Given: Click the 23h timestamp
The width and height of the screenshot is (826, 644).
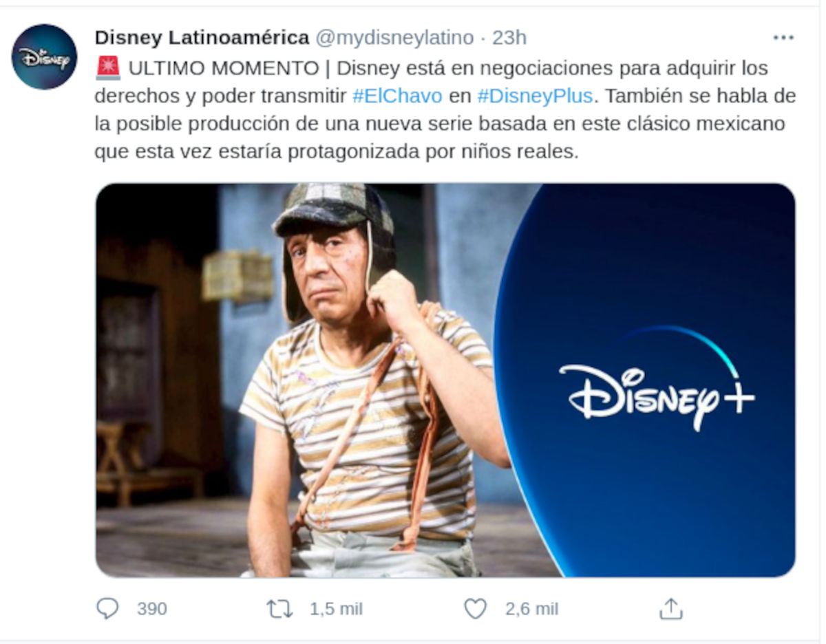Looking at the screenshot, I should pyautogui.click(x=509, y=38).
